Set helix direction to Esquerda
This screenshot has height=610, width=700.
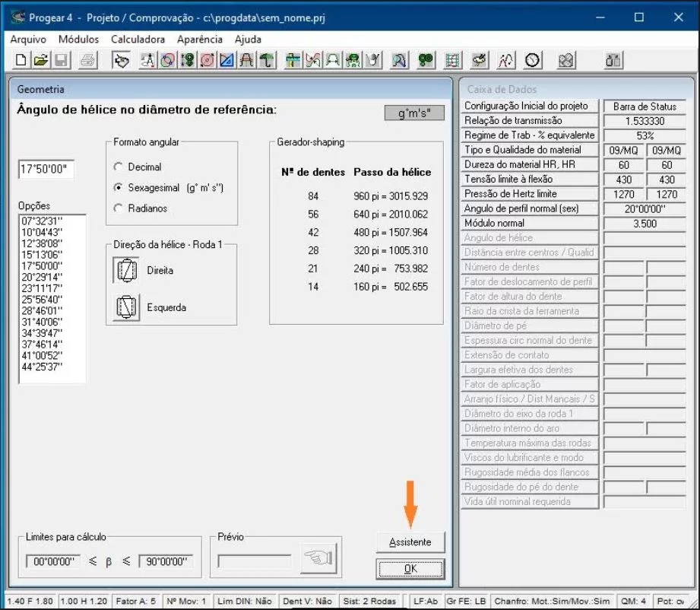[x=126, y=307]
